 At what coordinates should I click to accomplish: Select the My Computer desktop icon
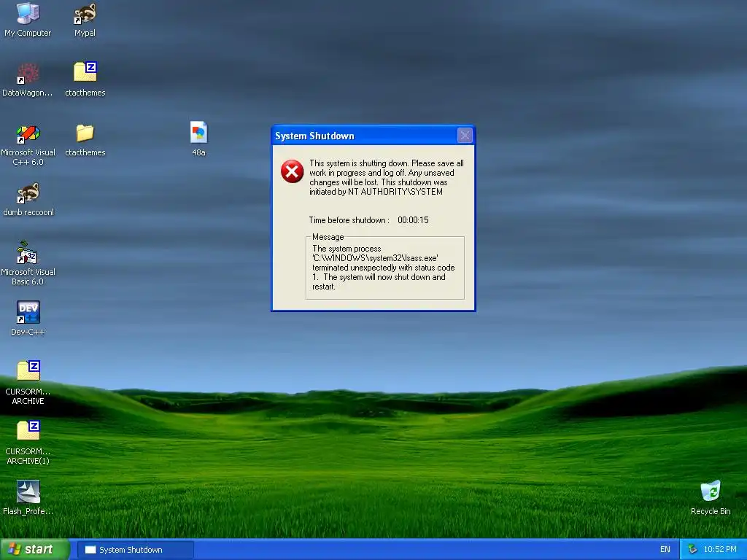coord(28,13)
